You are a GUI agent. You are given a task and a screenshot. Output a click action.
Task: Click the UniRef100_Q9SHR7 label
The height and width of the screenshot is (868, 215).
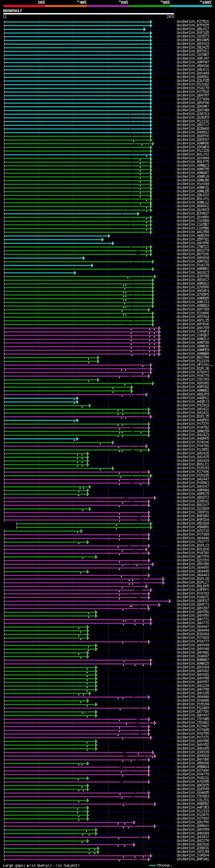[193, 107]
